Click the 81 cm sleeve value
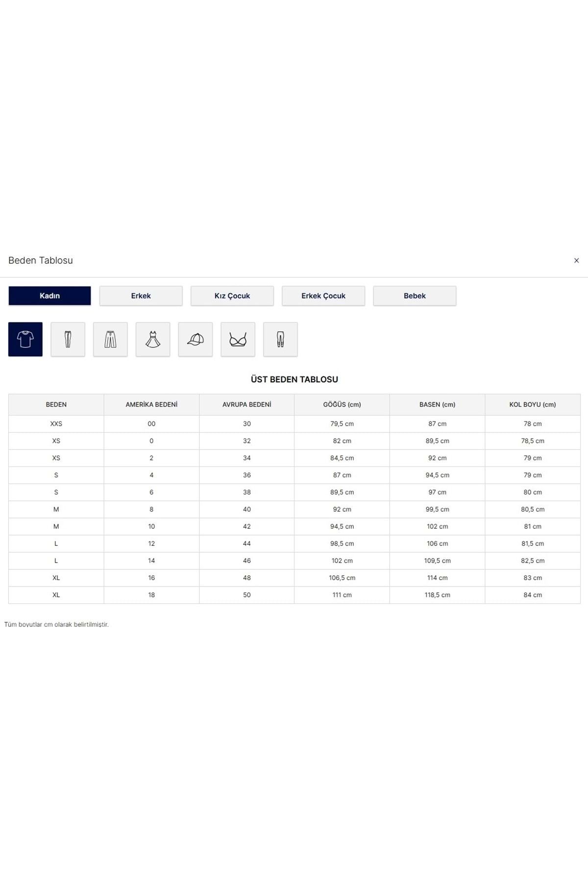Screen dimensions: 588x882 pyautogui.click(x=533, y=527)
